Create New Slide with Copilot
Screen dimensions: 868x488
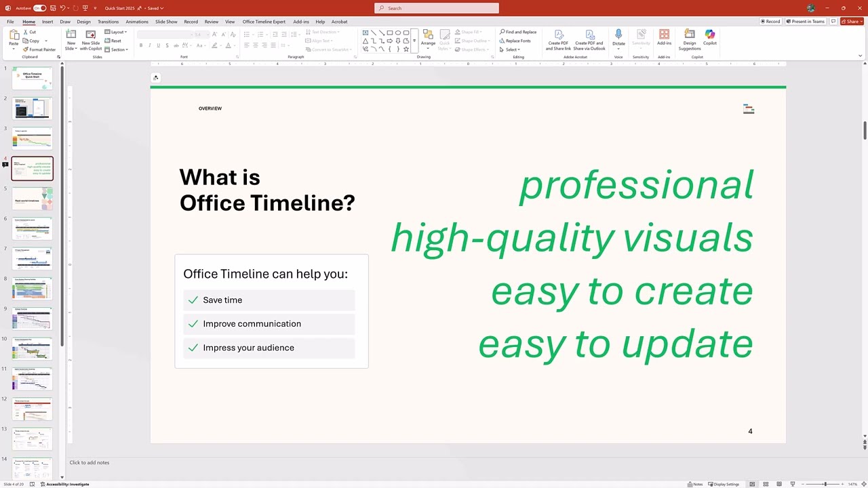point(91,40)
